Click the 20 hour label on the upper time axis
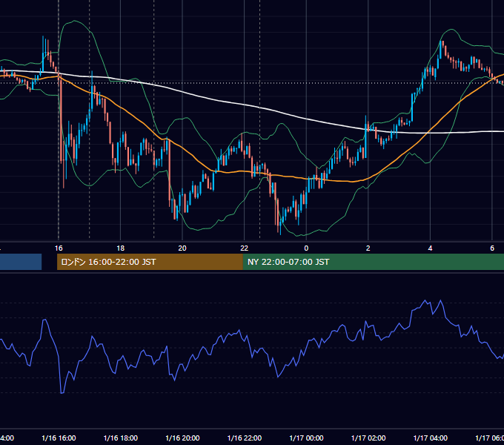 [182, 248]
